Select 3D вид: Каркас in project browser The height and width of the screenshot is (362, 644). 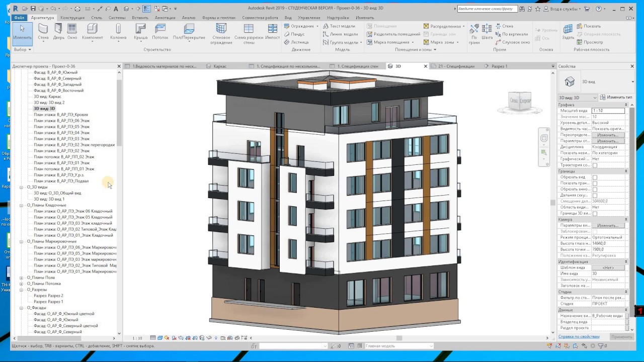click(x=47, y=97)
